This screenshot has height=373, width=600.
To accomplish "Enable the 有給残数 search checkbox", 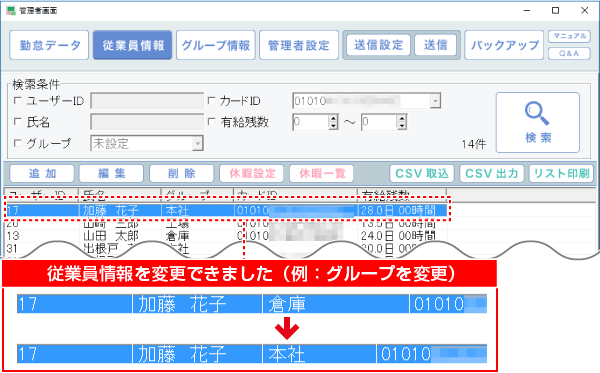I will click(211, 122).
